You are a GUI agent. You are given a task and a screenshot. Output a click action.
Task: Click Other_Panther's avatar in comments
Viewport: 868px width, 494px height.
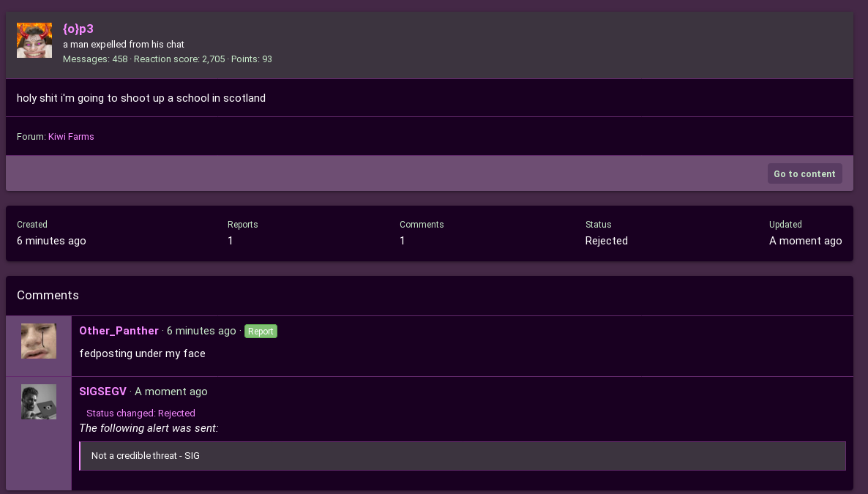39,341
